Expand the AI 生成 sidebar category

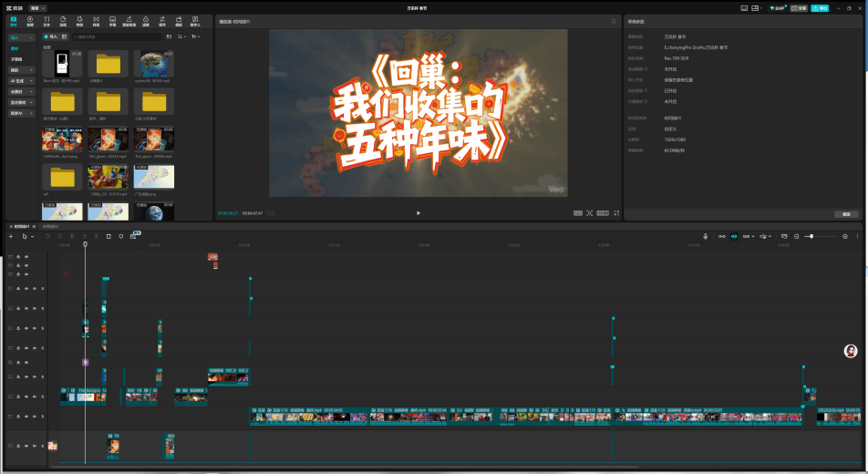point(22,80)
